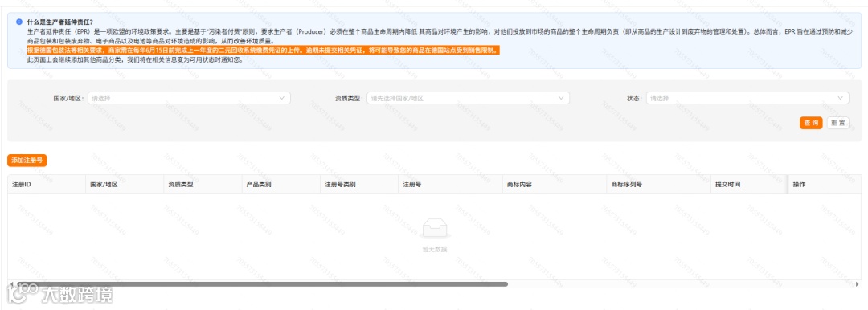This screenshot has width=868, height=310.
Task: Click the 暂无数据 placeholder text
Action: tap(435, 249)
